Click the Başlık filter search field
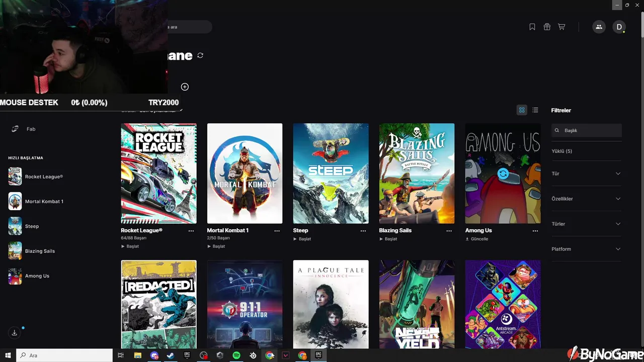Screen dimensions: 644x362 (x=587, y=130)
